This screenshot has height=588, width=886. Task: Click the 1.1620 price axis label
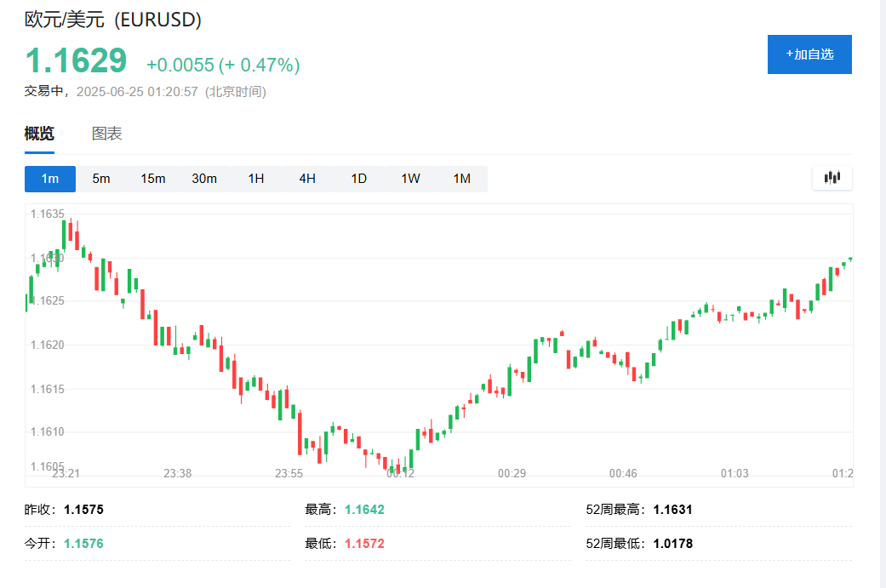pos(48,345)
